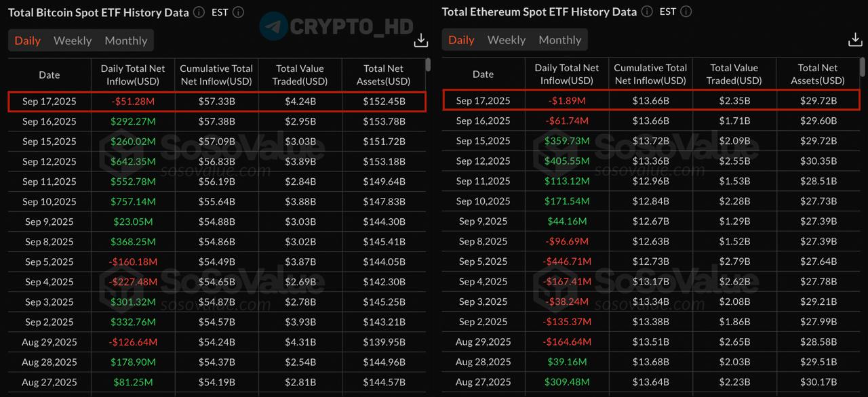
Task: Select Daily tab in Ethereum panel
Action: click(x=462, y=40)
